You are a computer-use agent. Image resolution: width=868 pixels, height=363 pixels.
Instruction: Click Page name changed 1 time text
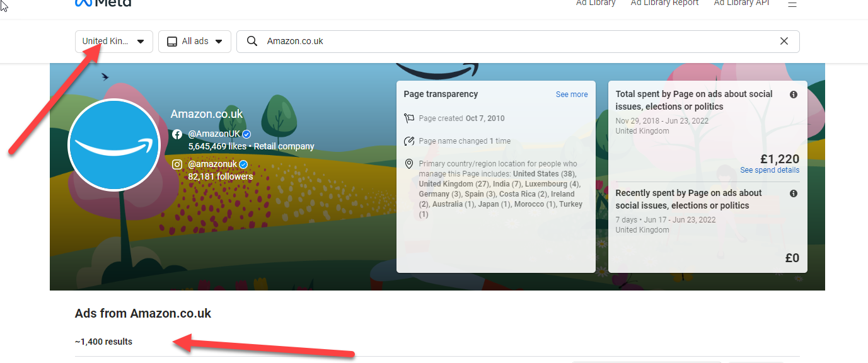465,141
